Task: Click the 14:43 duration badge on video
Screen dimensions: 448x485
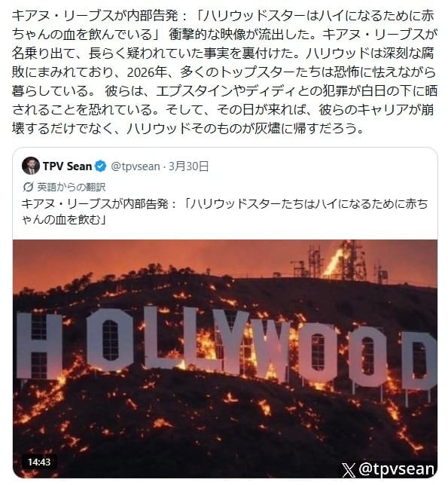Action: click(39, 462)
